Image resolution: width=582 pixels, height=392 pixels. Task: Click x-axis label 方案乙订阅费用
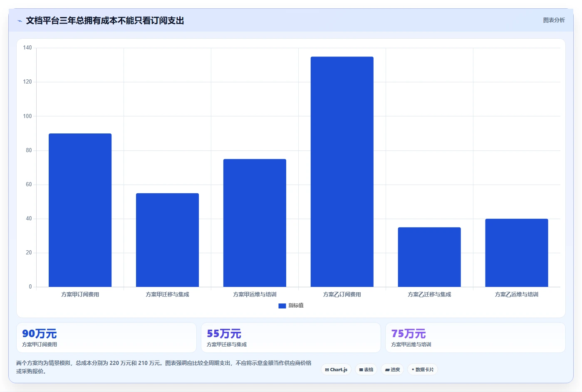click(342, 294)
